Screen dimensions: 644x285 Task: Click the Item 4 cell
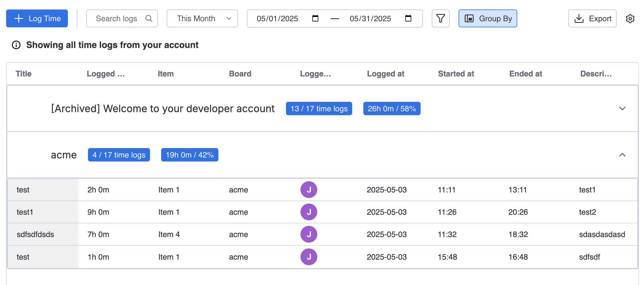point(169,235)
